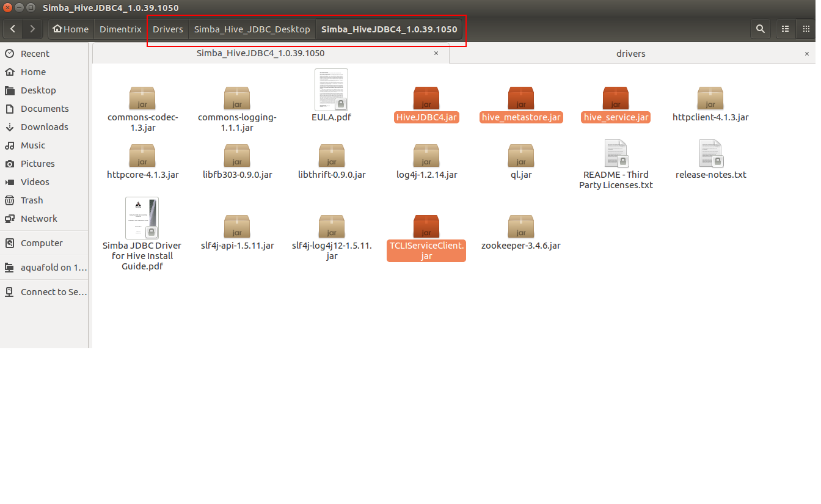Browse Network in the sidebar
This screenshot has width=821, height=504.
45,219
